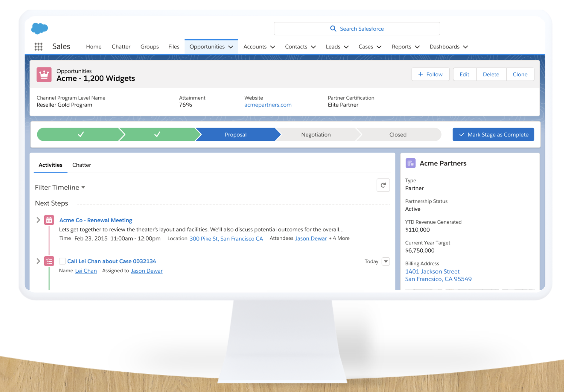564x392 pixels.
Task: Open Call Lei Chan about Case 0032134
Action: (x=111, y=261)
